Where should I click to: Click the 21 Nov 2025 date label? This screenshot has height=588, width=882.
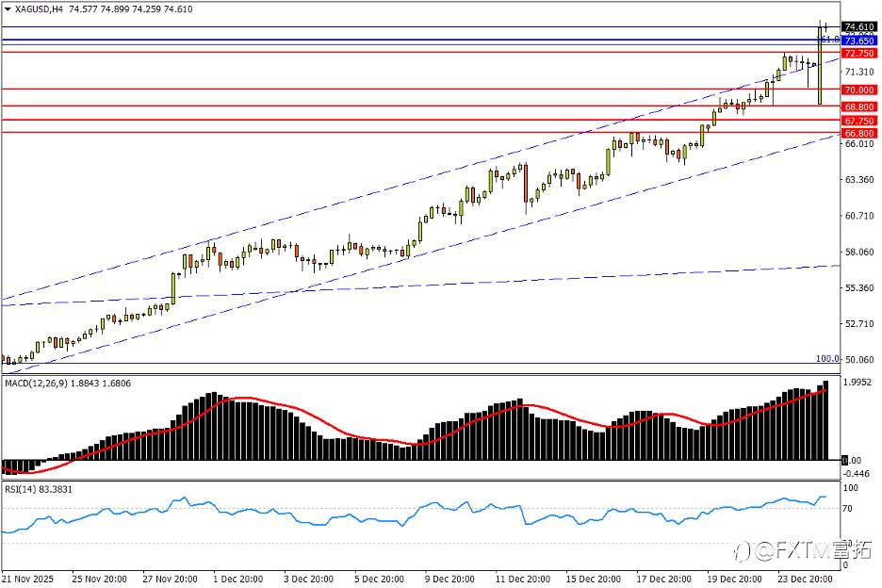28,579
